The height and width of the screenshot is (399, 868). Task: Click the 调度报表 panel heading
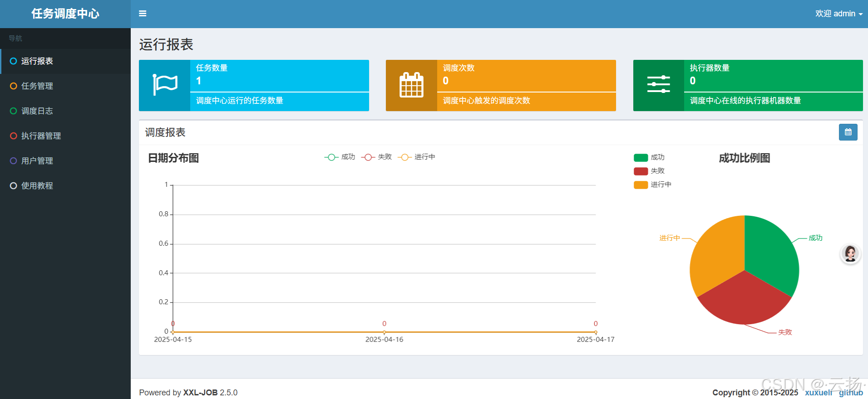pos(165,132)
